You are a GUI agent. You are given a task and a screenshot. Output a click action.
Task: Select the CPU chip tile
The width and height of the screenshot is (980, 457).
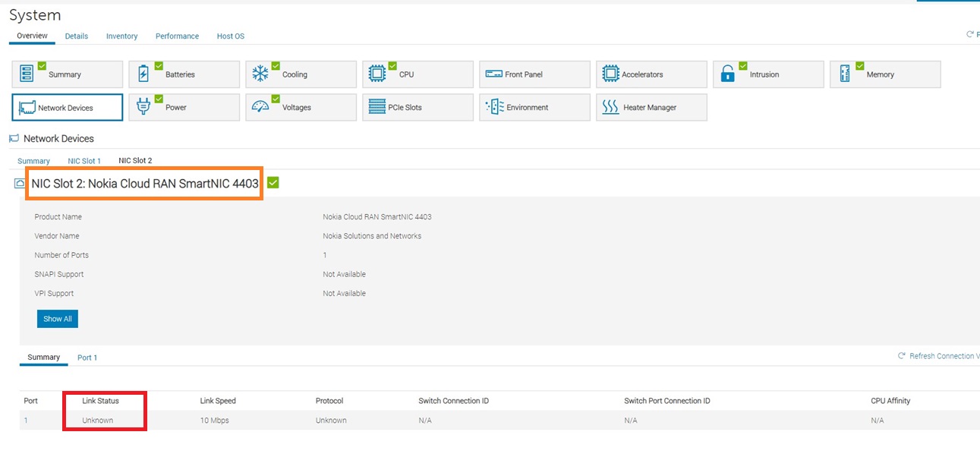[418, 74]
